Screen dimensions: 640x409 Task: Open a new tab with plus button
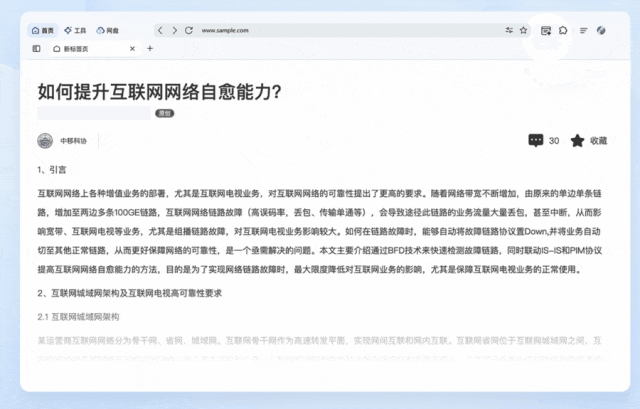(x=150, y=49)
